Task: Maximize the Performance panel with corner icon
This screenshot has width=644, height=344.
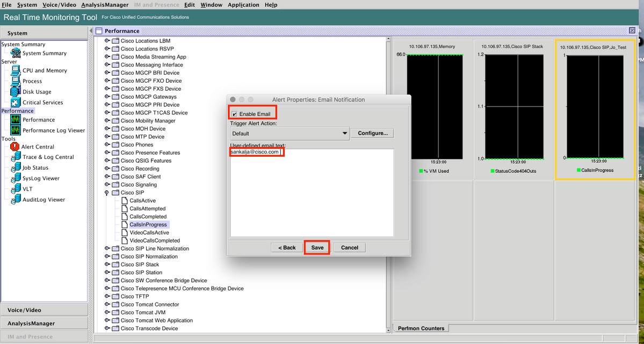Action: point(632,31)
